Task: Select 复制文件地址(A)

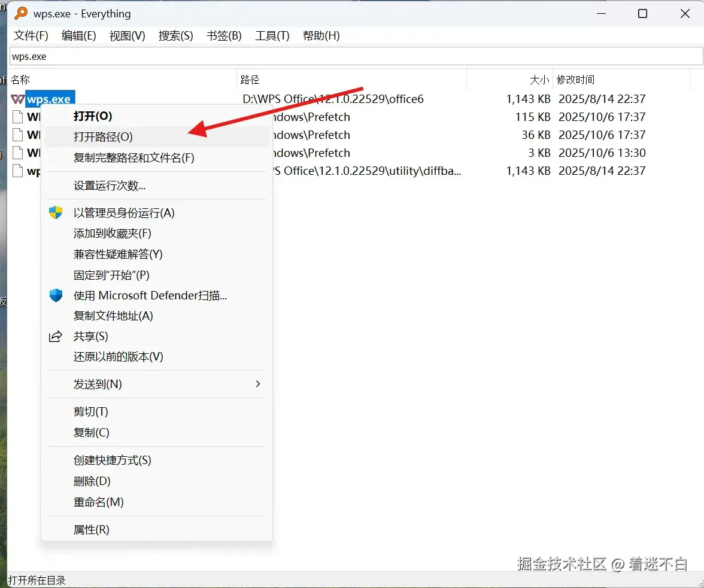Action: (x=157, y=316)
